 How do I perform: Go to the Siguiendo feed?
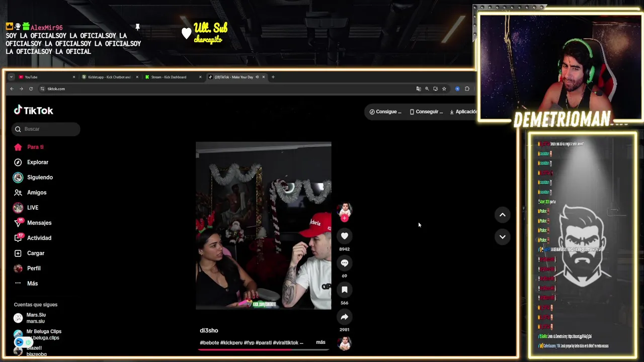tap(40, 177)
